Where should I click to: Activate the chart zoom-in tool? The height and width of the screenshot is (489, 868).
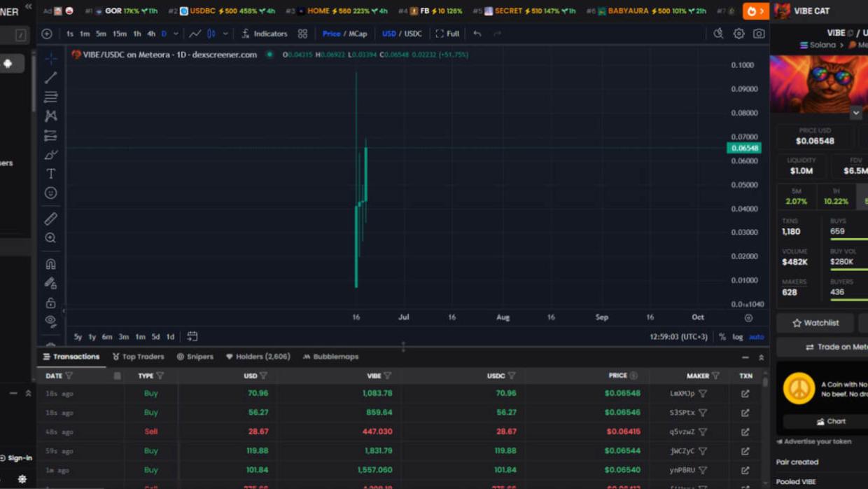[50, 238]
